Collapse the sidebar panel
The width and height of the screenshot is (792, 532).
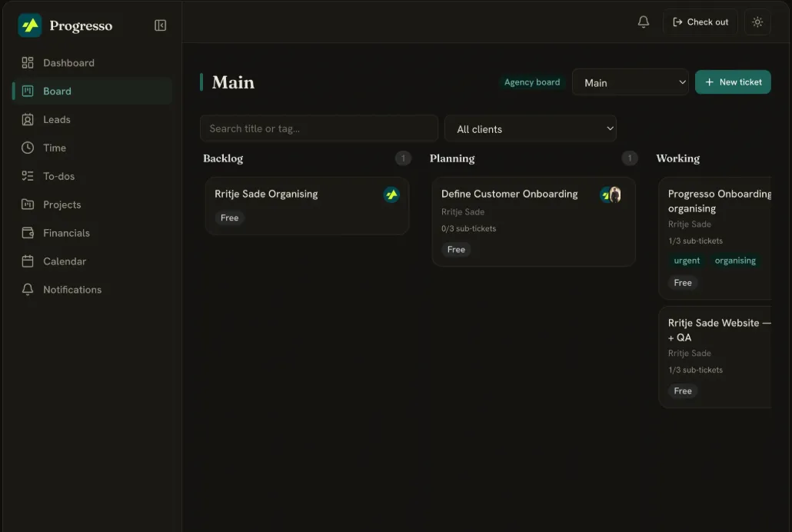tap(160, 25)
